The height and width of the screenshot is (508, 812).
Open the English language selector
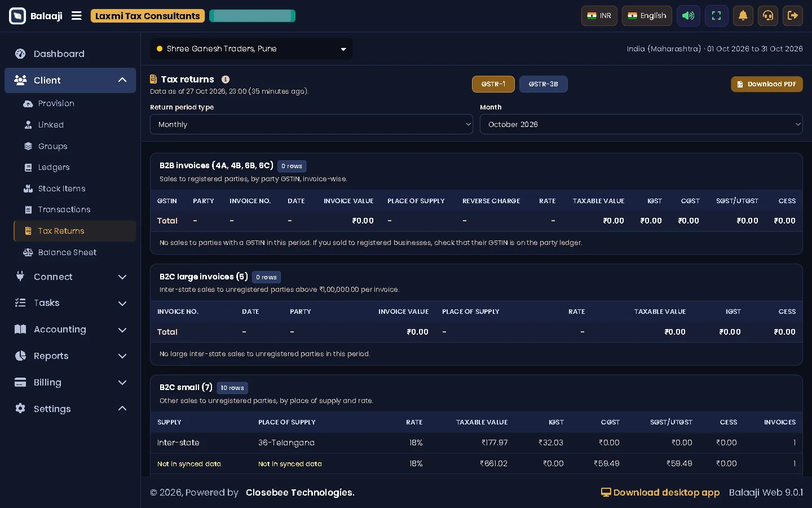(x=647, y=16)
